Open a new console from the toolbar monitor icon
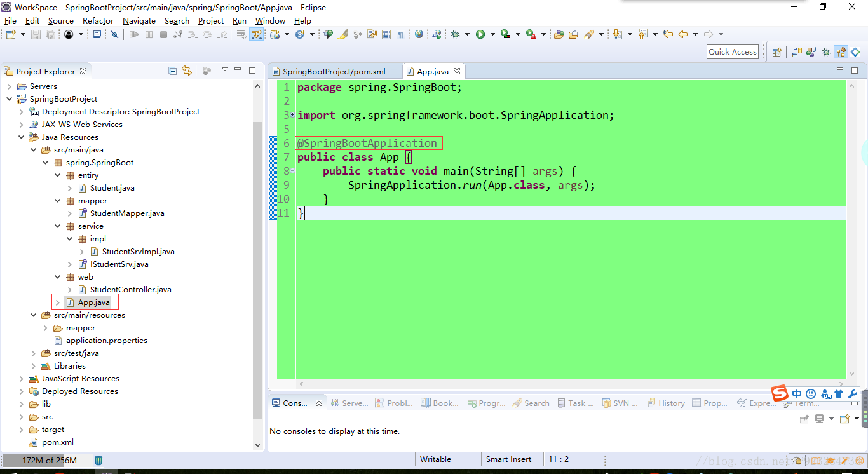Screen dimensions: 868x474 pos(97,34)
